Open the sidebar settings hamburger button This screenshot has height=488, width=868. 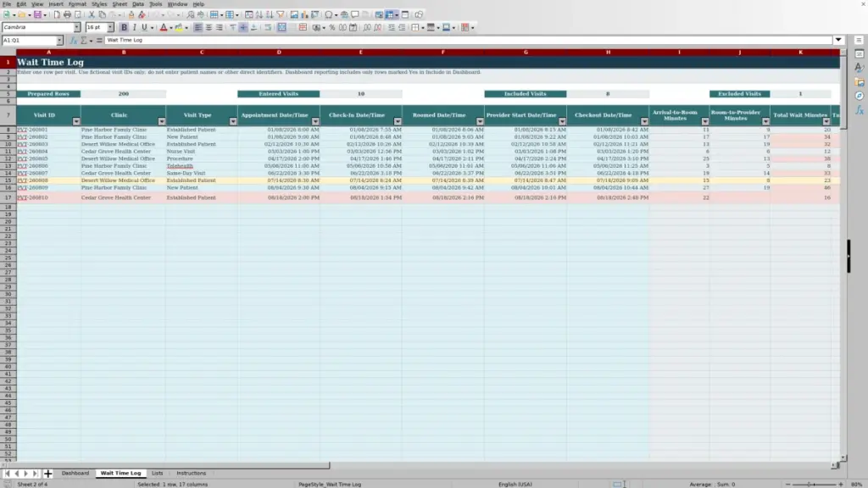860,40
